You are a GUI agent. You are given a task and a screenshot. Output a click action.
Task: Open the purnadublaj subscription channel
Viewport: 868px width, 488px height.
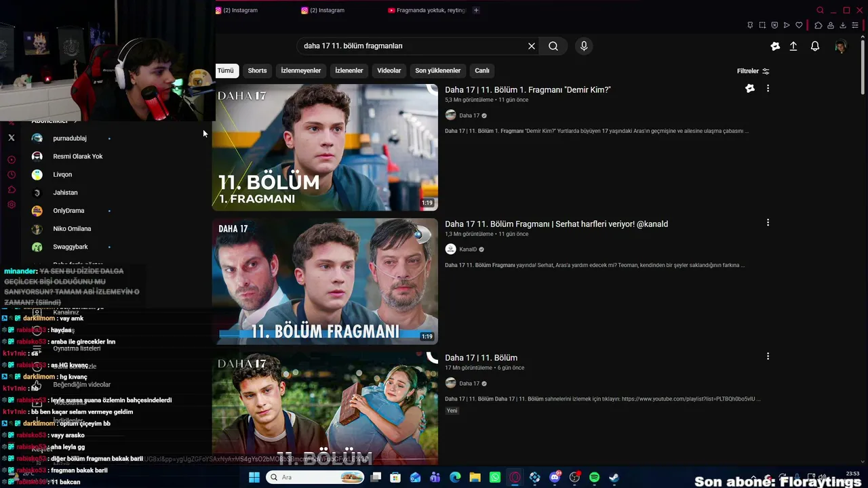(70, 138)
